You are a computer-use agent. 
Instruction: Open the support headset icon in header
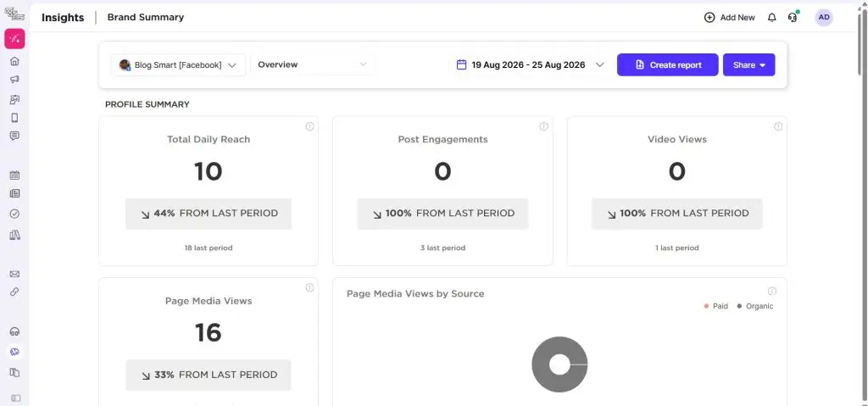(793, 18)
